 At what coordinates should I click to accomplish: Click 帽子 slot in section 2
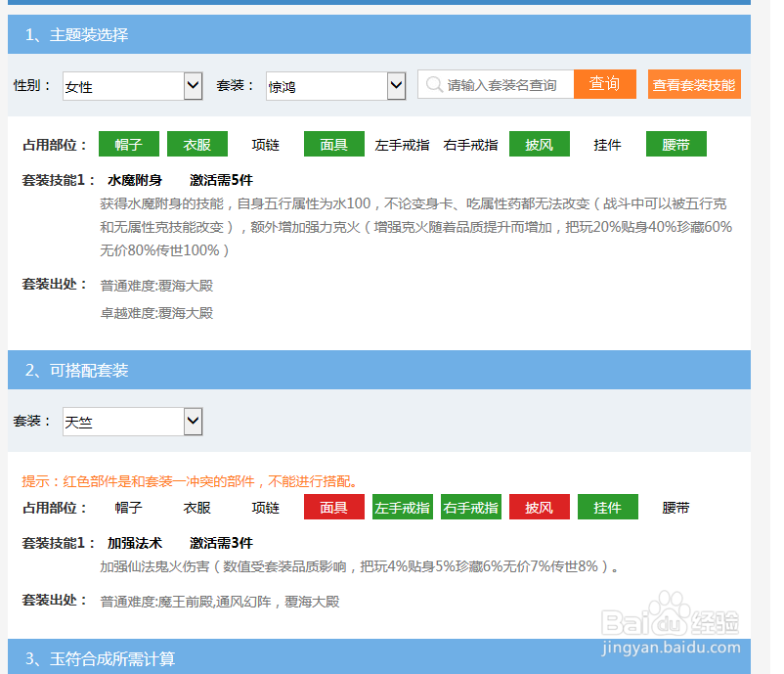(x=128, y=508)
